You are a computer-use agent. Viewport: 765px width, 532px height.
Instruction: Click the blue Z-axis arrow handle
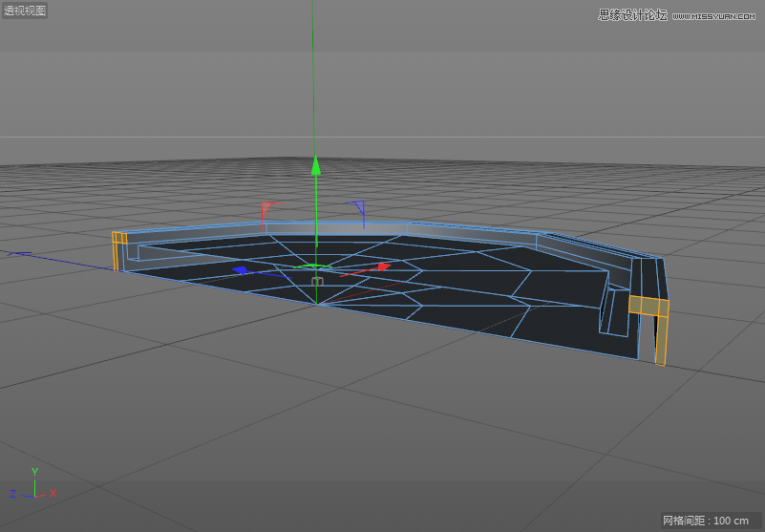[242, 270]
